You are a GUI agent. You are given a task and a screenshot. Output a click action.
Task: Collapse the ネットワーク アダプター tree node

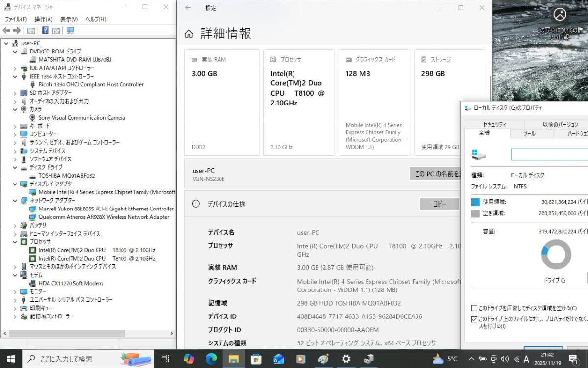14,200
